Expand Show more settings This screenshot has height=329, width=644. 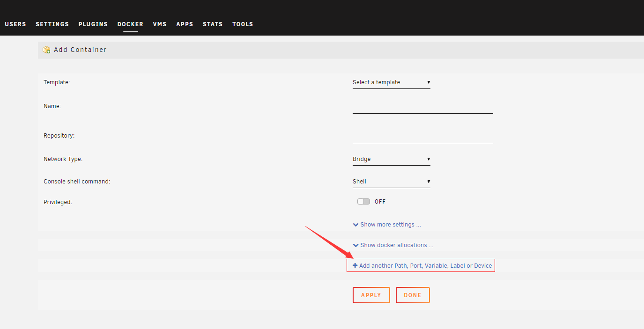[387, 225]
